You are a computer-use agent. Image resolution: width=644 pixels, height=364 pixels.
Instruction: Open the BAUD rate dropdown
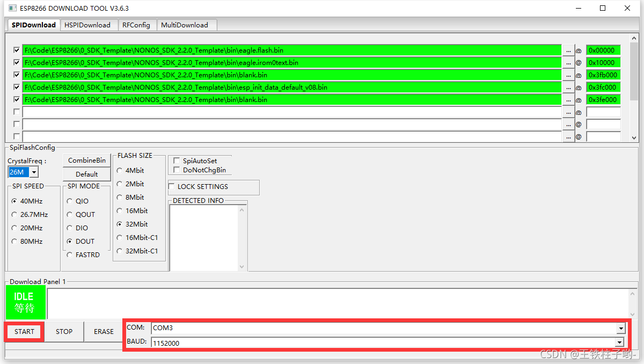(620, 343)
